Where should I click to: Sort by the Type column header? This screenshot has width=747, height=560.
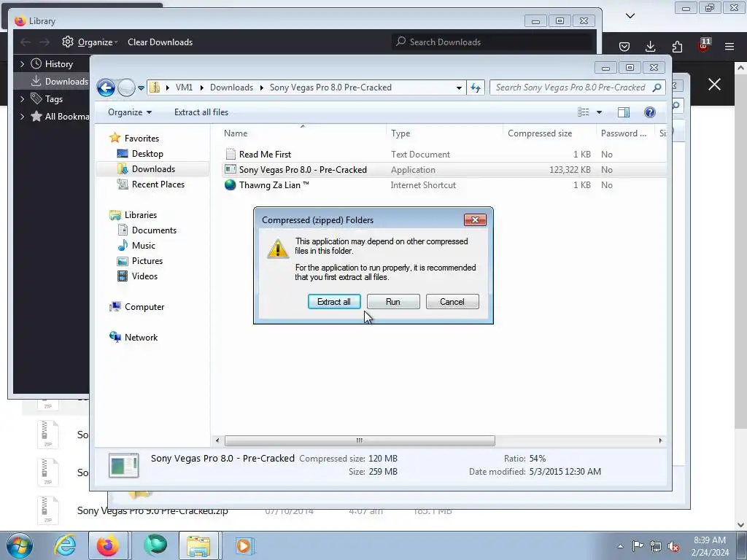point(400,133)
